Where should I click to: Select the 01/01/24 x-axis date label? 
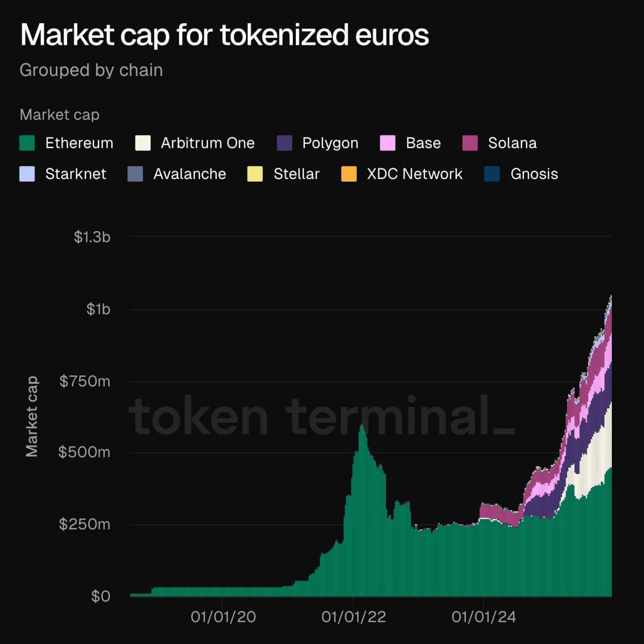click(x=484, y=617)
